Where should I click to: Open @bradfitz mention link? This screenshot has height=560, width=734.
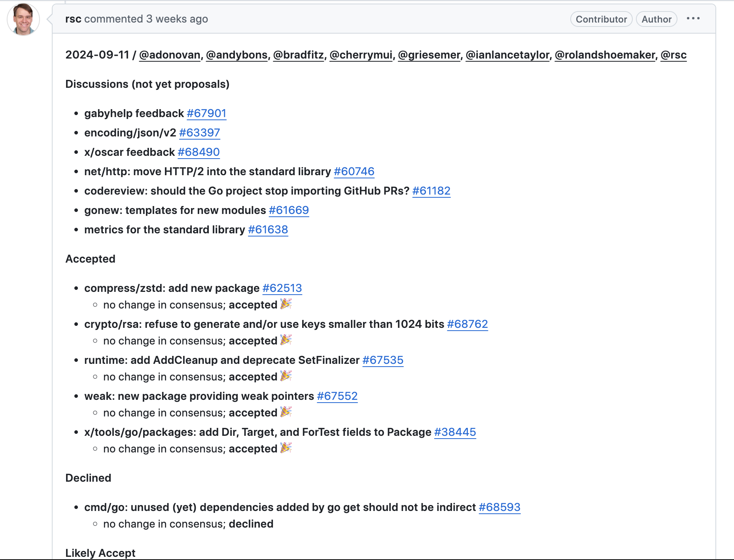tap(299, 55)
